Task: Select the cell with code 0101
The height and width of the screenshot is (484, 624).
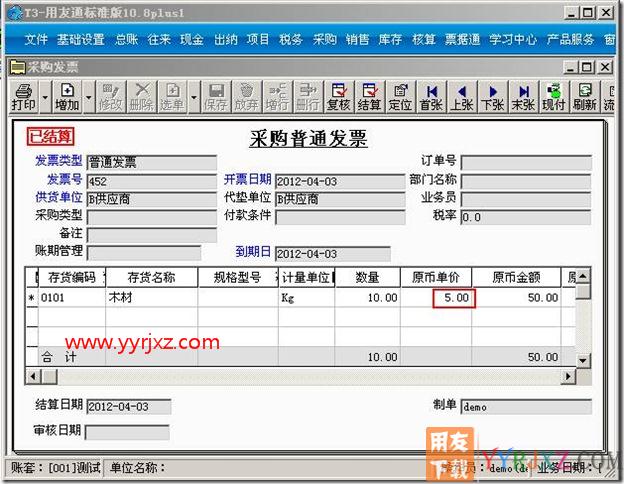Action: pos(72,298)
